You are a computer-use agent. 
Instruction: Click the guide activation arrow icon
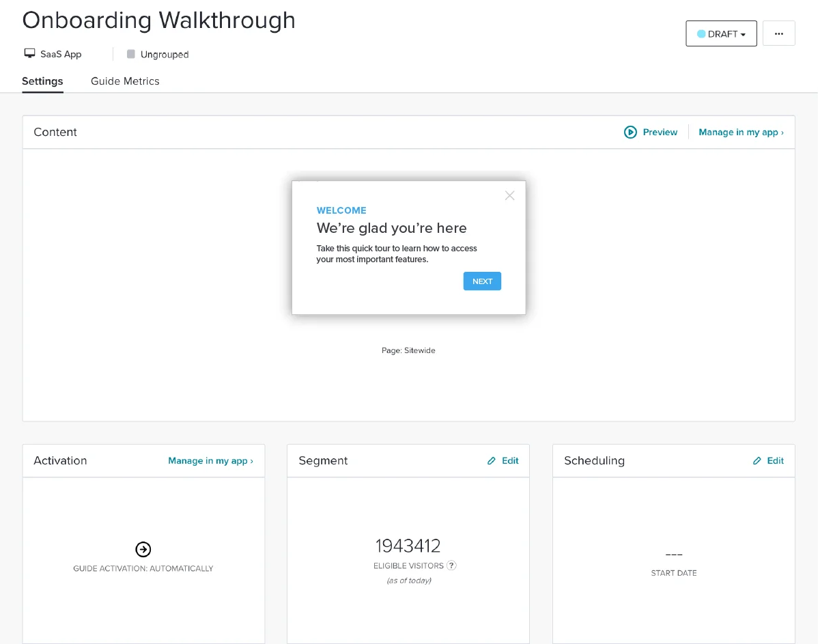[143, 549]
